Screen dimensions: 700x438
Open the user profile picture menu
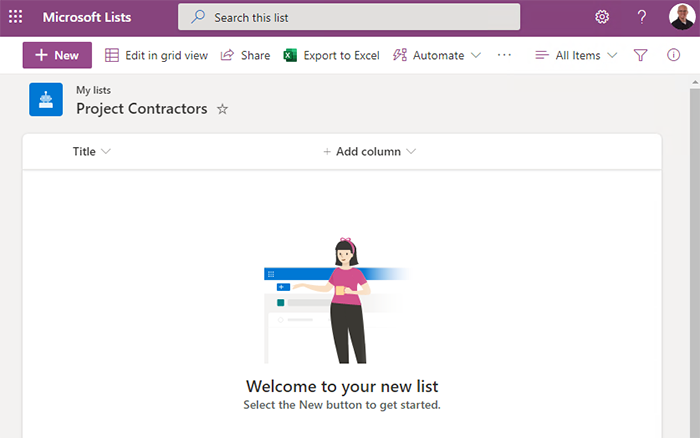click(682, 17)
